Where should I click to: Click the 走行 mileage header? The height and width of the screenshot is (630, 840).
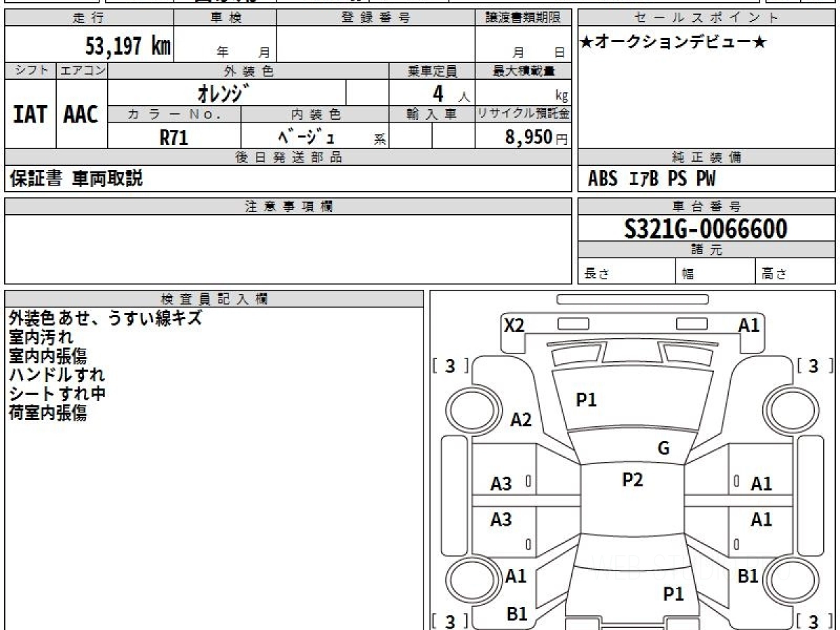coord(89,18)
